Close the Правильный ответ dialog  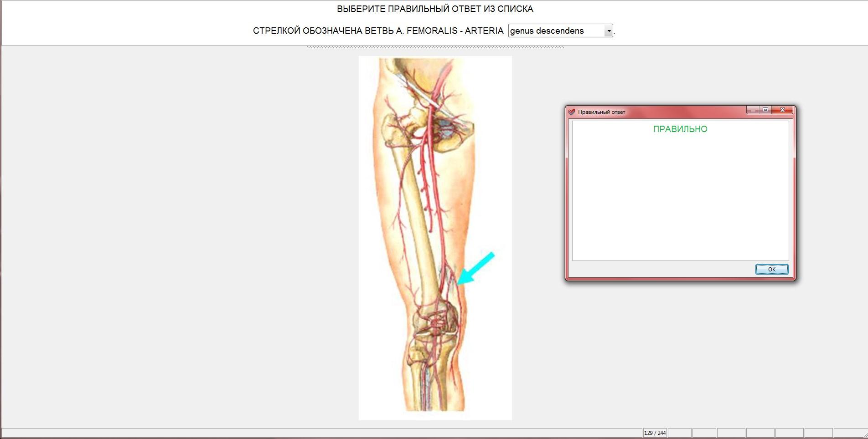782,110
